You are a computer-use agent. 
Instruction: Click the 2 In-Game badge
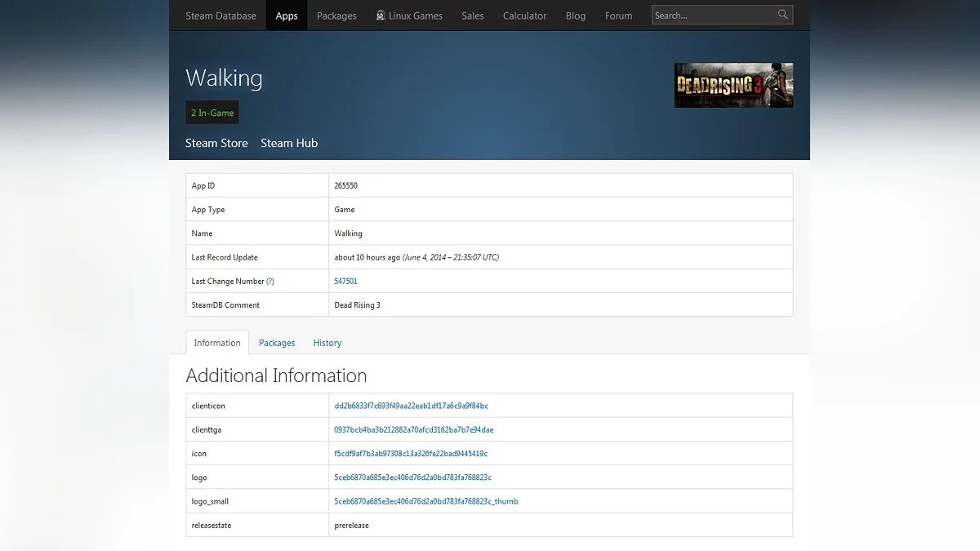(x=212, y=113)
